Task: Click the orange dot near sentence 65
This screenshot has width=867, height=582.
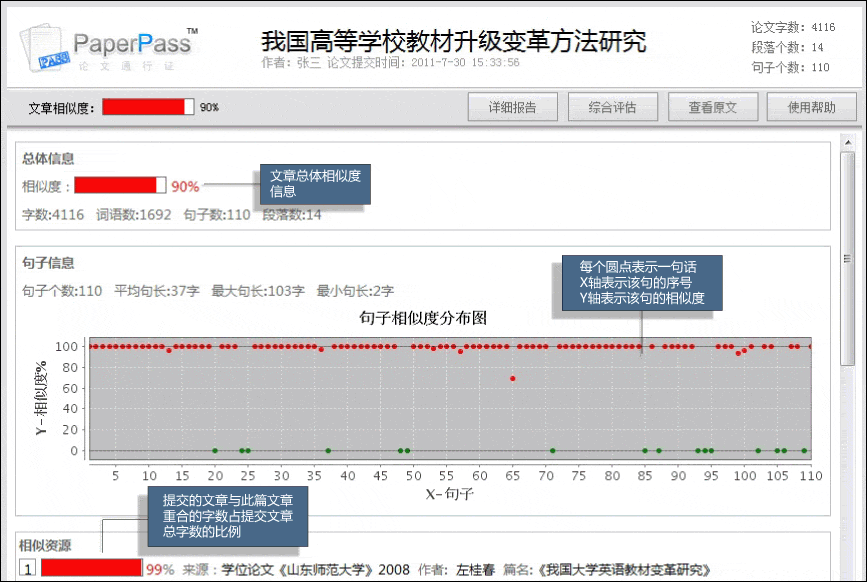Action: [x=511, y=378]
